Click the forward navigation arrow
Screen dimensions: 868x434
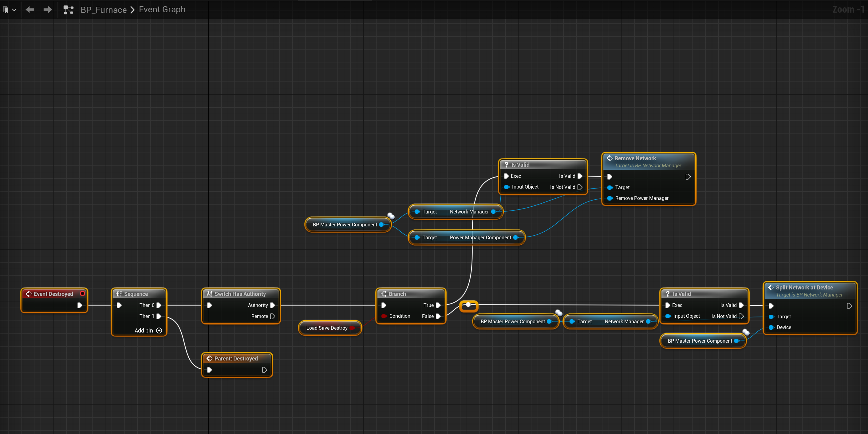click(48, 10)
